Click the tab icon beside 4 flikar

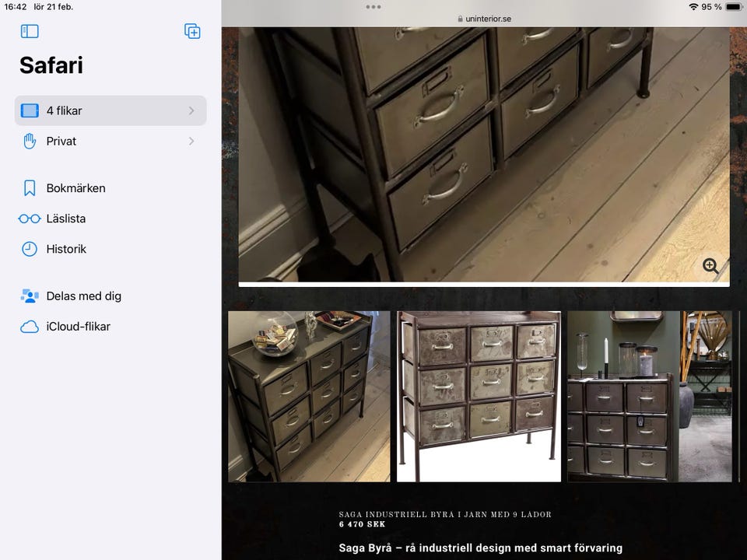coord(30,110)
